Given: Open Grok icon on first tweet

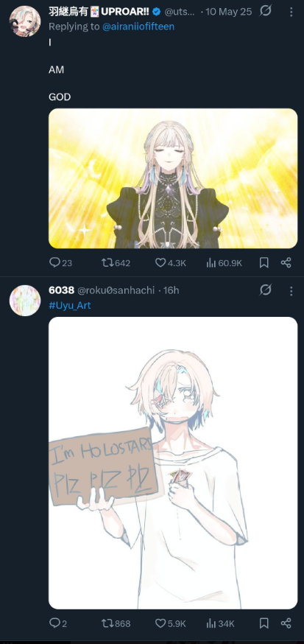Looking at the screenshot, I should 266,11.
